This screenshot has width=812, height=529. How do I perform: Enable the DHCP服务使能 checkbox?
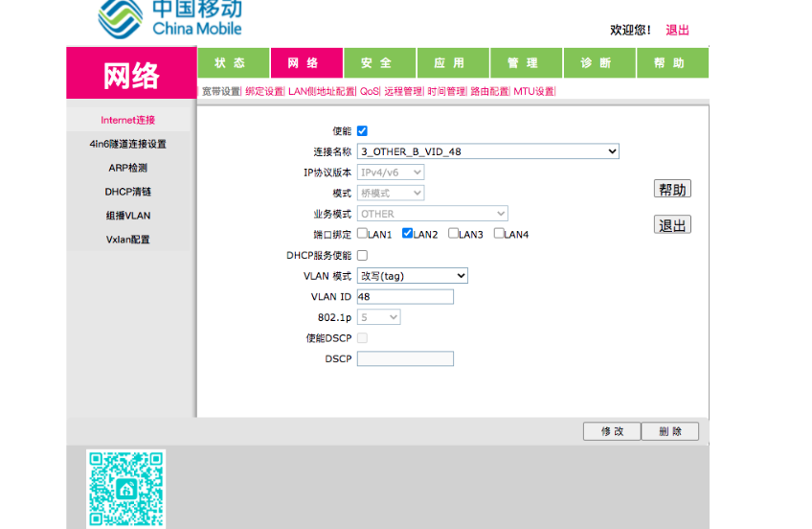[362, 256]
